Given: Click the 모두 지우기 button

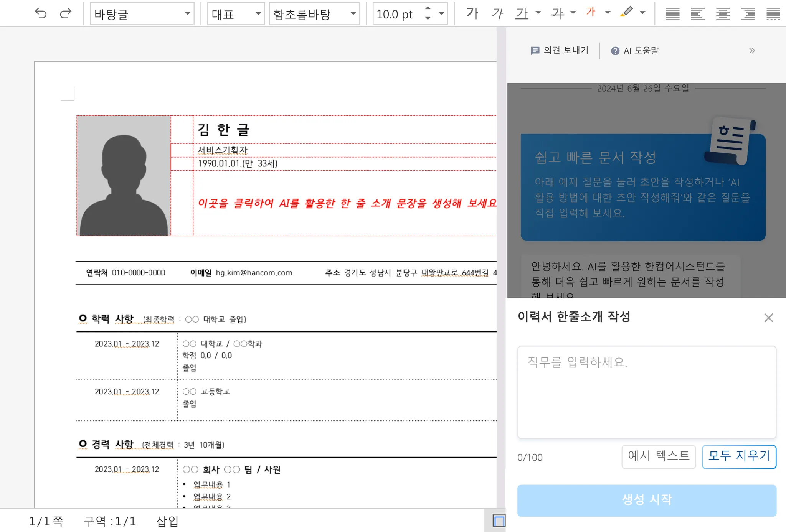Looking at the screenshot, I should 739,456.
